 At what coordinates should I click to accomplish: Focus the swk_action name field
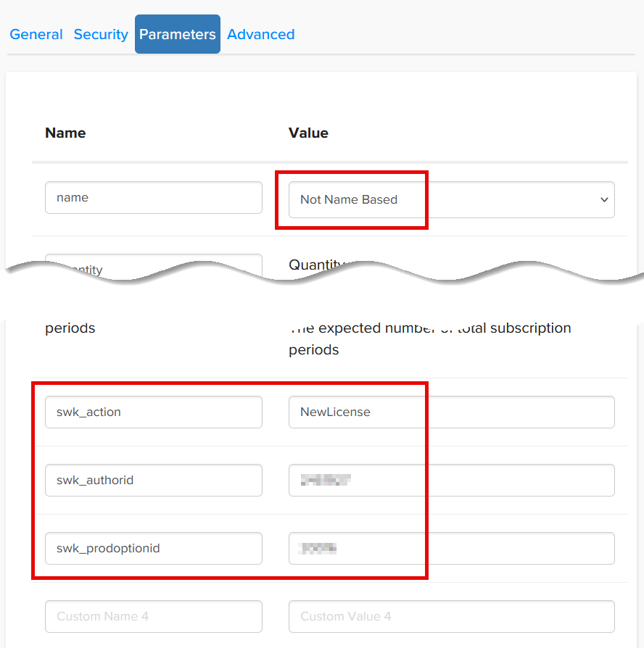(x=153, y=412)
